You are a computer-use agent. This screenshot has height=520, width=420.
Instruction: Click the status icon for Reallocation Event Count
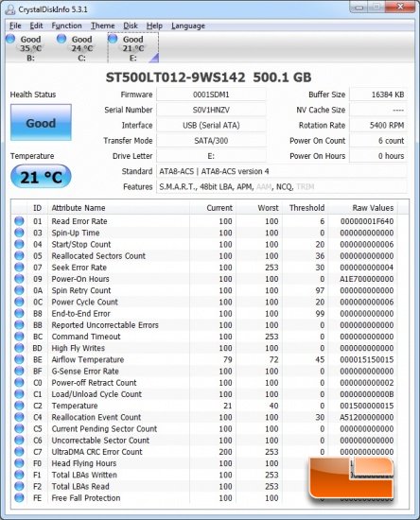click(19, 417)
